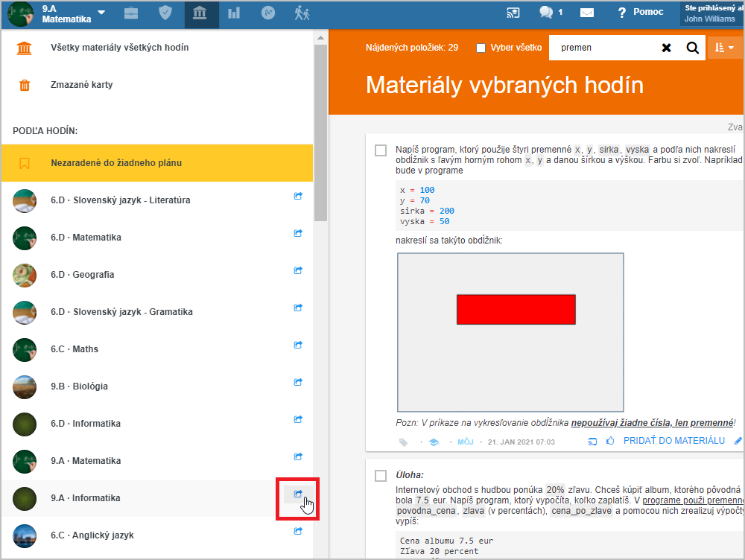Image resolution: width=745 pixels, height=560 pixels.
Task: Click share icon for 6.C Anglický jazyk
Action: (x=298, y=531)
